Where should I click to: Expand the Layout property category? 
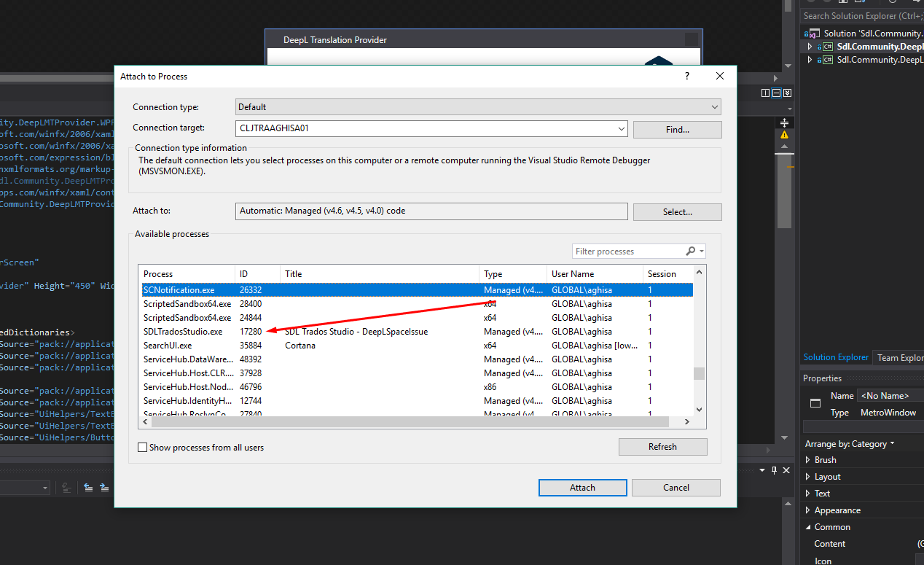point(807,477)
